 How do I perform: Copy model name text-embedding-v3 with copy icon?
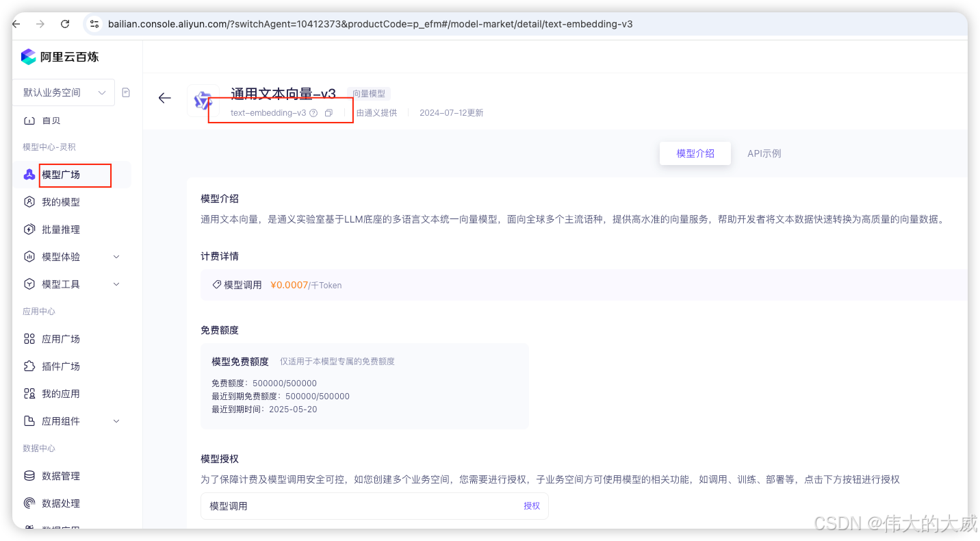click(328, 113)
